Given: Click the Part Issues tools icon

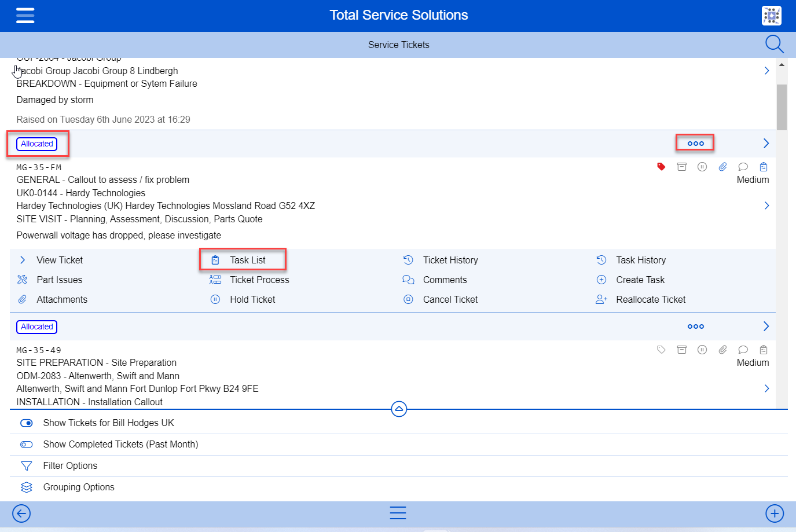Looking at the screenshot, I should click(23, 280).
